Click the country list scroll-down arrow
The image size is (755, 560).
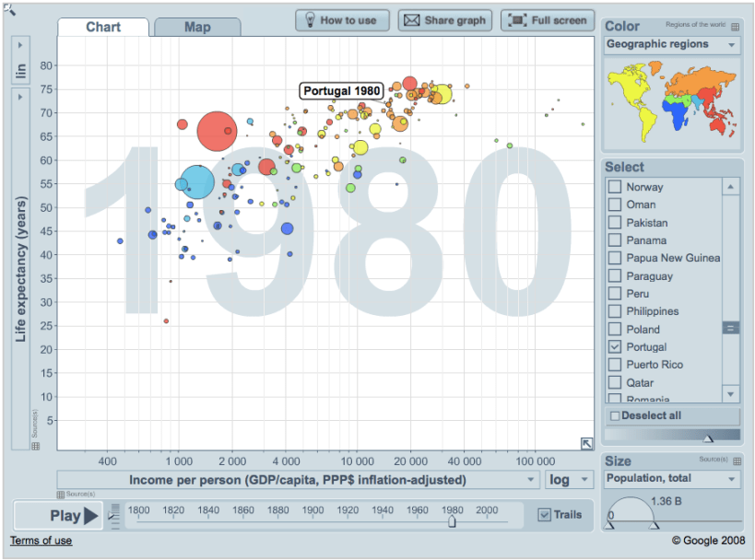(x=731, y=393)
